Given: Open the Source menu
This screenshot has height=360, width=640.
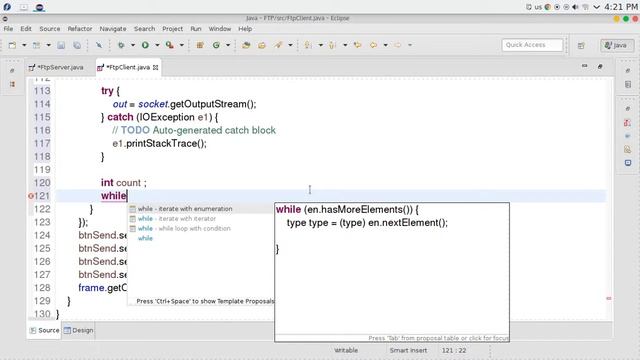Looking at the screenshot, I should tap(50, 29).
